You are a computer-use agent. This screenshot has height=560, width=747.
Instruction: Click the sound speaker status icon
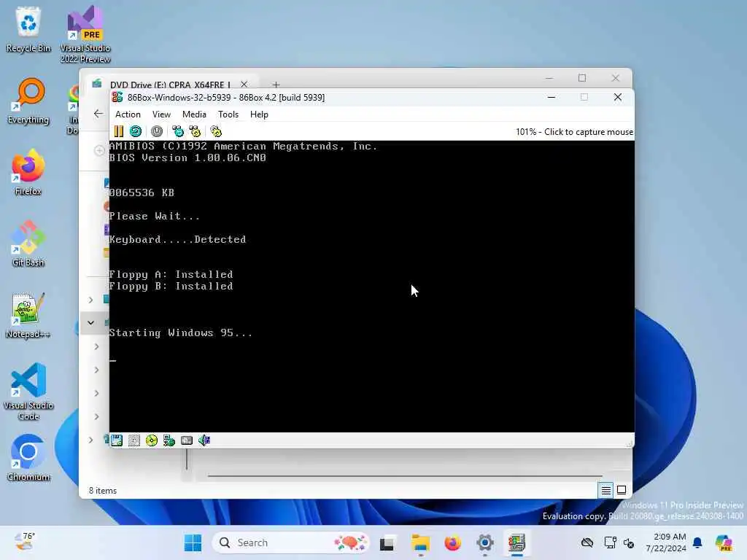tap(204, 440)
